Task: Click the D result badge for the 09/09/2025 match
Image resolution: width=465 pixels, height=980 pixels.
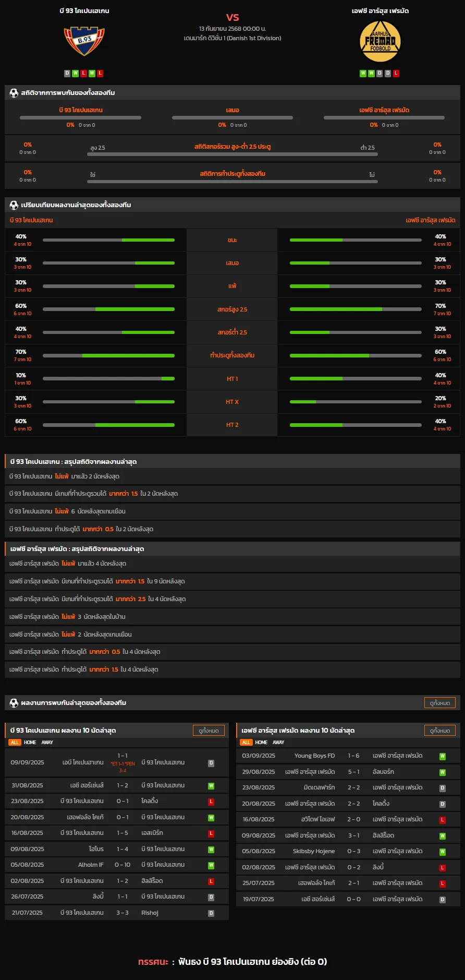Action: 211,763
